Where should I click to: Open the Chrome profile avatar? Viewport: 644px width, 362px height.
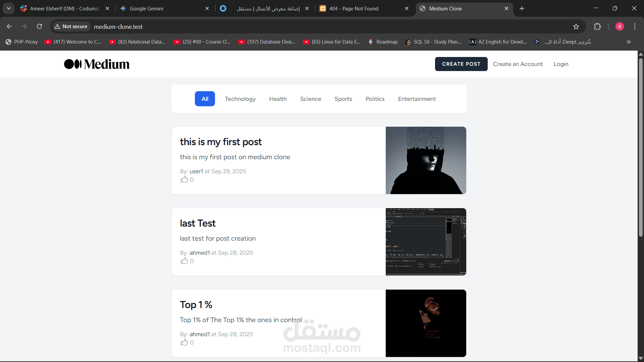point(620,26)
